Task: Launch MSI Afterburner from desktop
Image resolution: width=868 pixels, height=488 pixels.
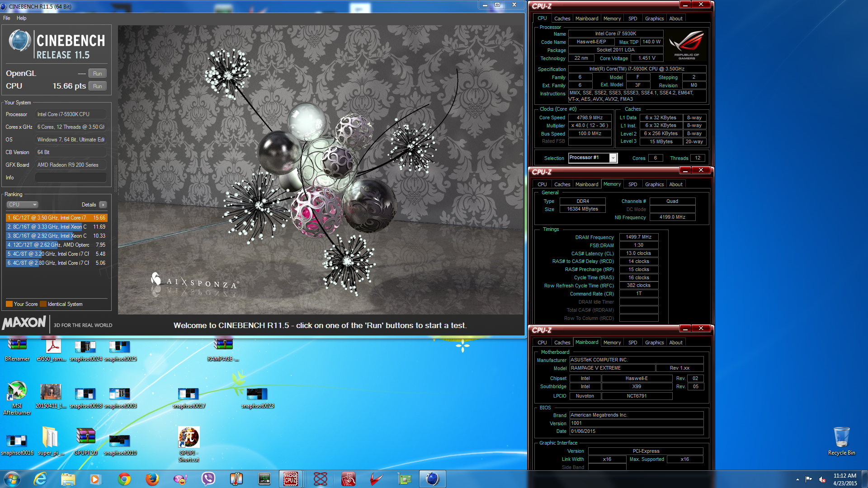Action: point(17,398)
